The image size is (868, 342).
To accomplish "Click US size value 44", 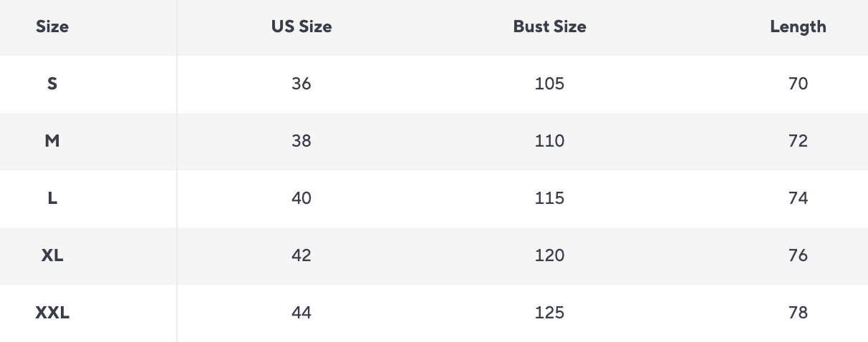I will click(302, 313).
